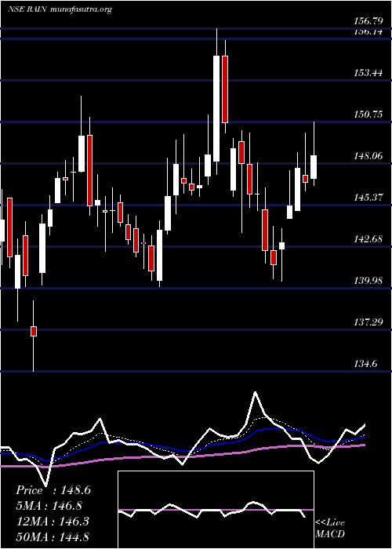Click the 150.75 price level label
The image size is (392, 549).
(x=368, y=115)
